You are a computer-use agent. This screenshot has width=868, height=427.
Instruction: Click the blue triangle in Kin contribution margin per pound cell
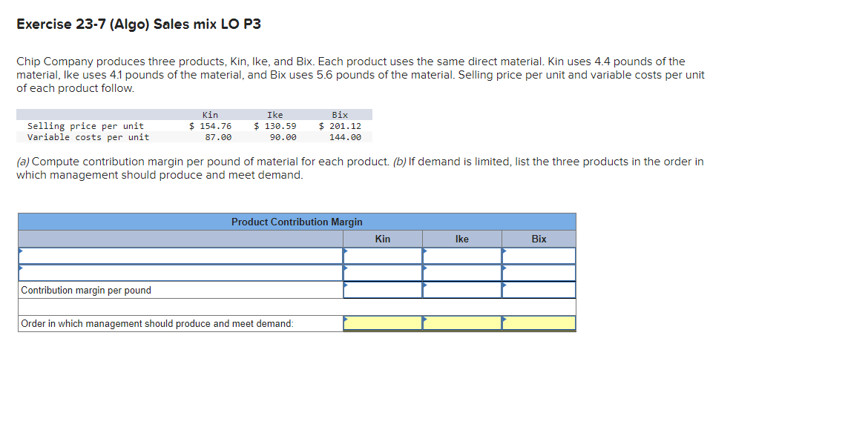[x=345, y=287]
